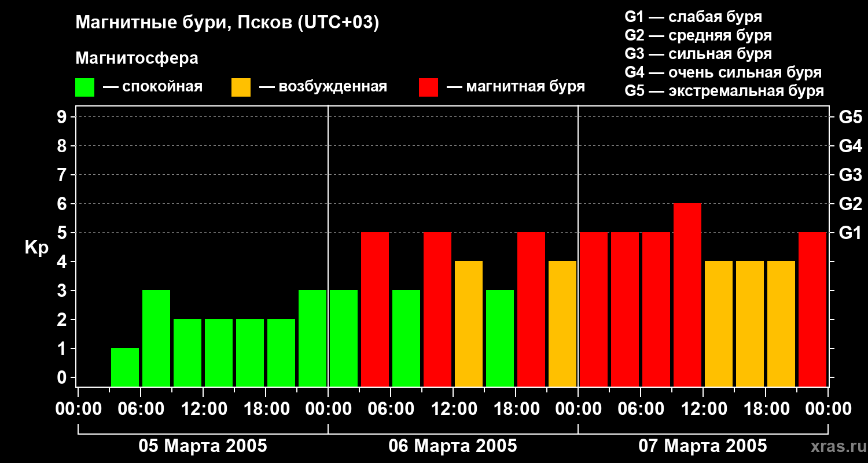Click the 'G2 — средняя буря' legend line
This screenshot has width=868, height=463.
[x=698, y=35]
